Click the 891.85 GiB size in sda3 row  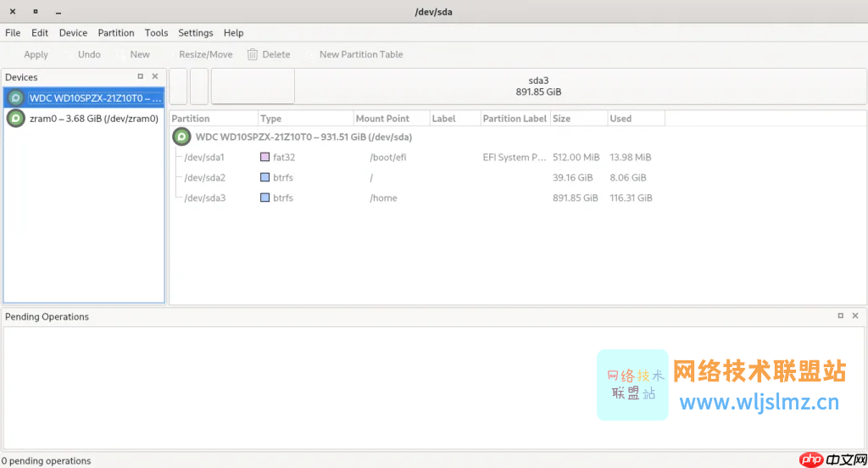point(576,198)
